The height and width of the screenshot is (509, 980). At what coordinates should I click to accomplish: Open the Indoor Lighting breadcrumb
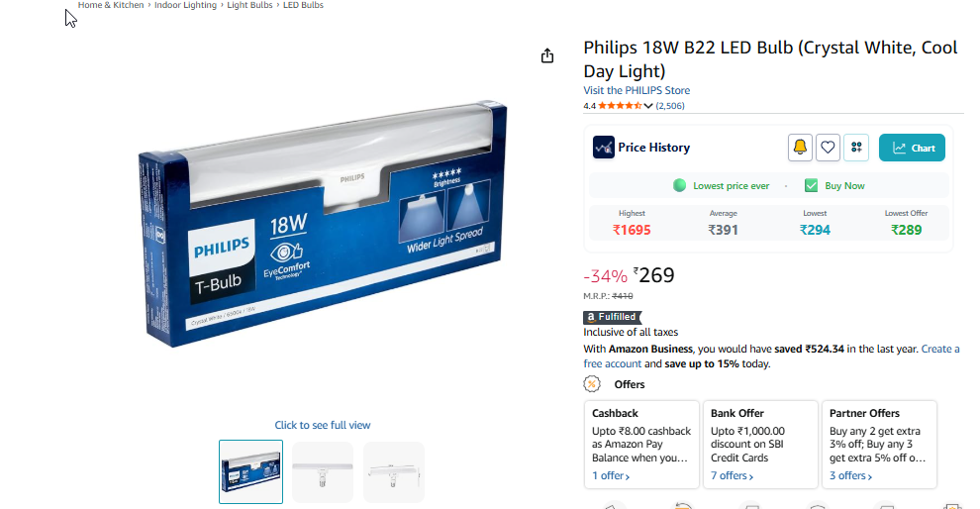pyautogui.click(x=186, y=5)
